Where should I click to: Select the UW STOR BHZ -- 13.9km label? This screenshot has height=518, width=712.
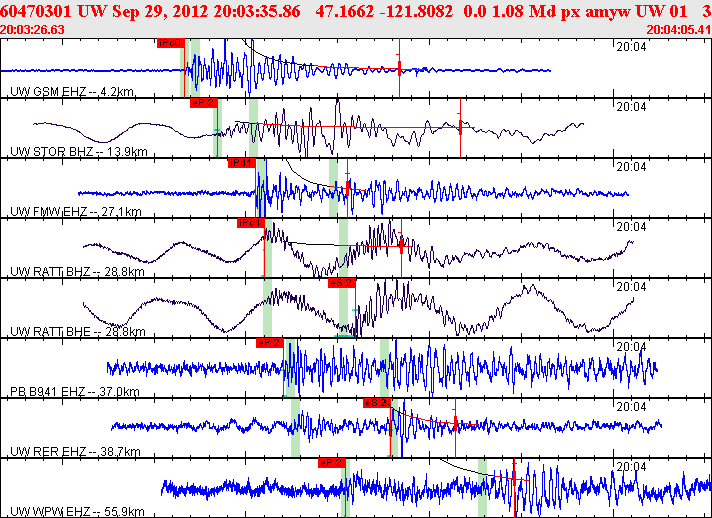coord(79,152)
